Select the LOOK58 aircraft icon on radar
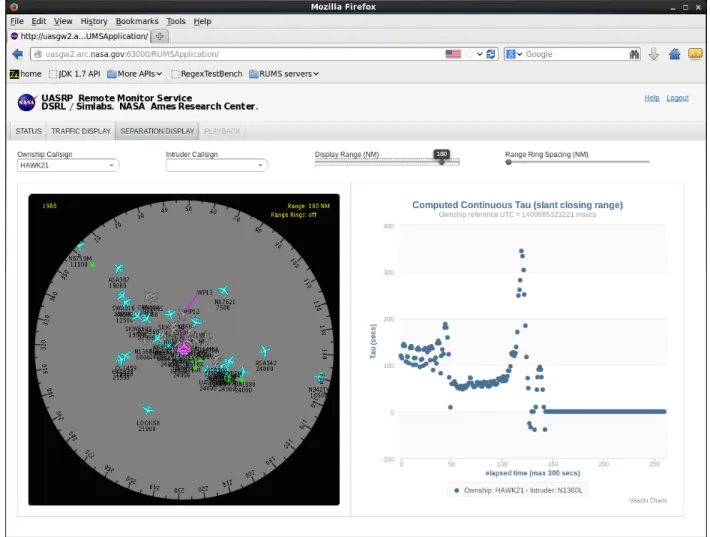This screenshot has width=710, height=537. coord(148,410)
